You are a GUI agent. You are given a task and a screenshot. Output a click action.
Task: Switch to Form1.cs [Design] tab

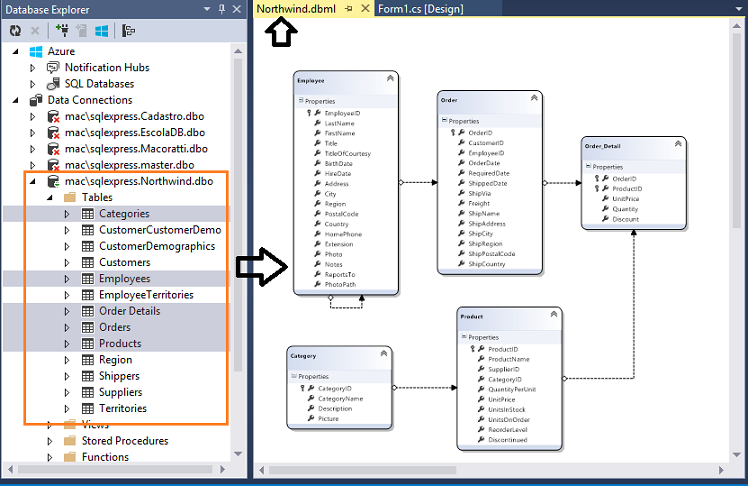[420, 9]
